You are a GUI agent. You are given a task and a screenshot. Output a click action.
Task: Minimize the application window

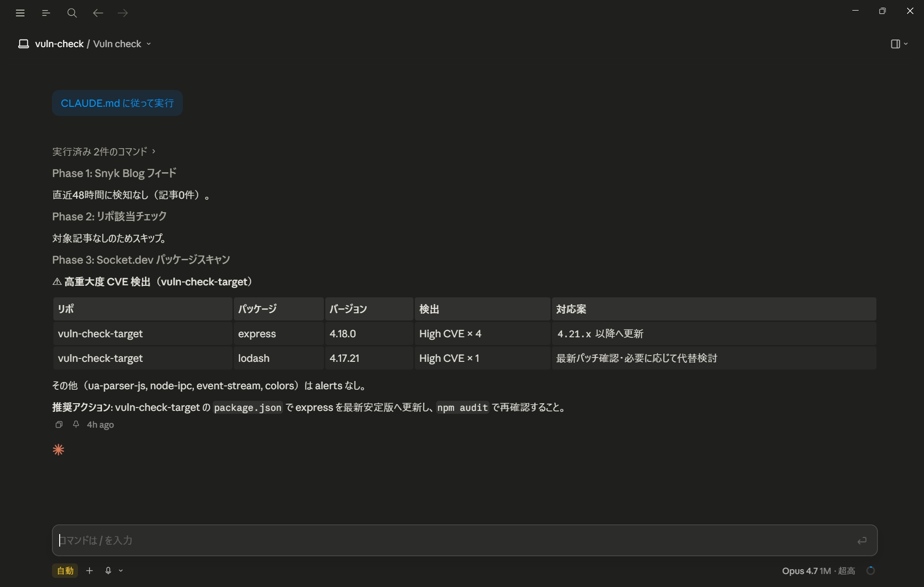[855, 11]
